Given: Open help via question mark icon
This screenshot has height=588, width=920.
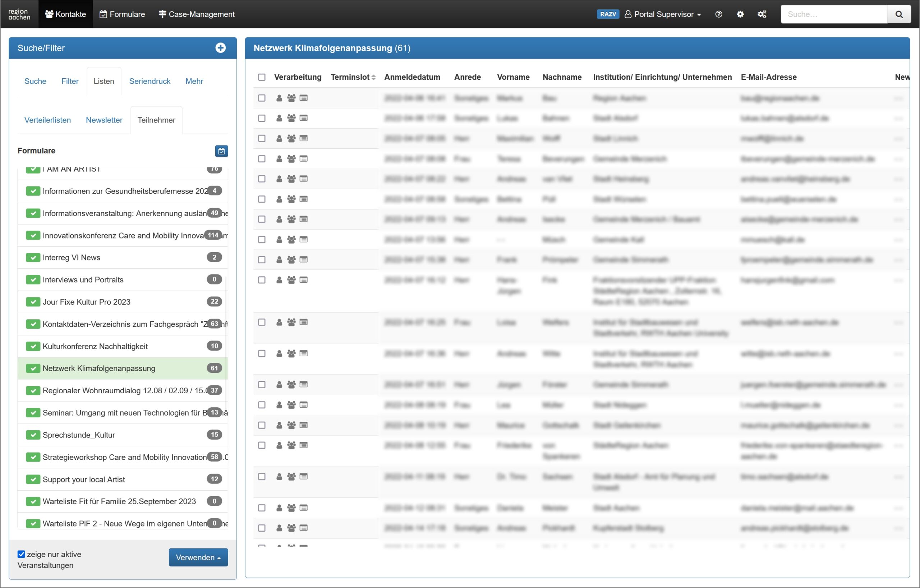Looking at the screenshot, I should (x=719, y=14).
